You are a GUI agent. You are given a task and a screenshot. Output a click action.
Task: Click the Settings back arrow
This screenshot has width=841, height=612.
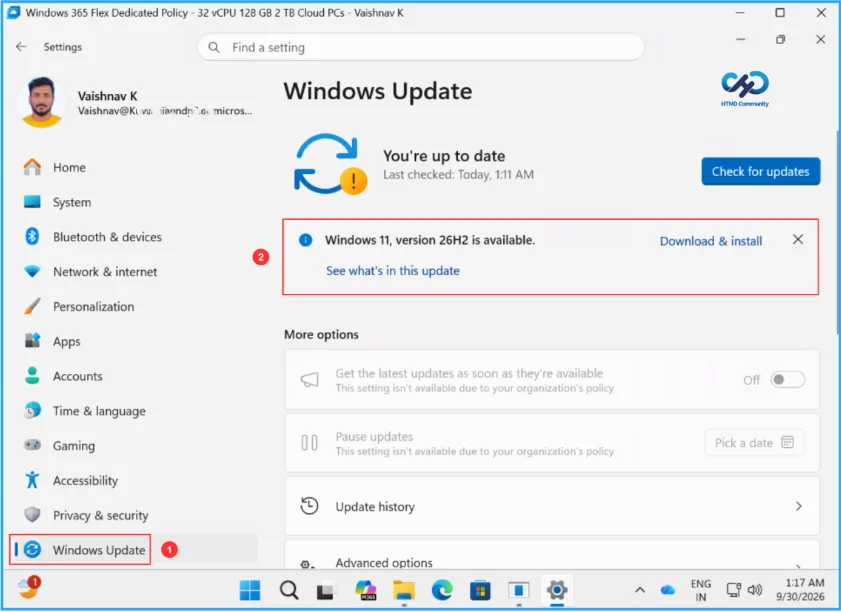(x=21, y=47)
